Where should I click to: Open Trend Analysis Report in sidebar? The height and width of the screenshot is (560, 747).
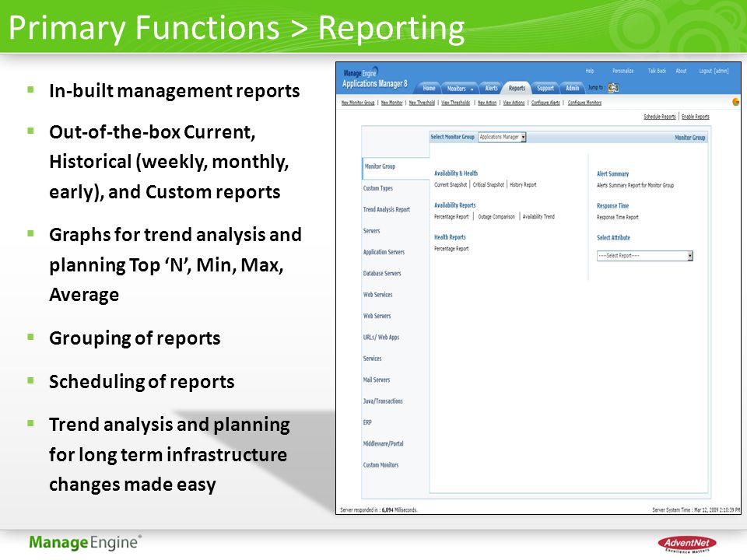pos(387,209)
